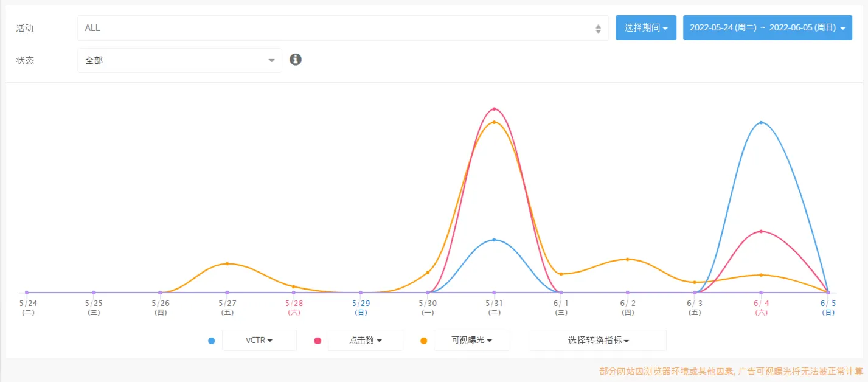This screenshot has height=382, width=868.
Task: Click the blue vCTR point on 5/31
Action: pos(494,240)
